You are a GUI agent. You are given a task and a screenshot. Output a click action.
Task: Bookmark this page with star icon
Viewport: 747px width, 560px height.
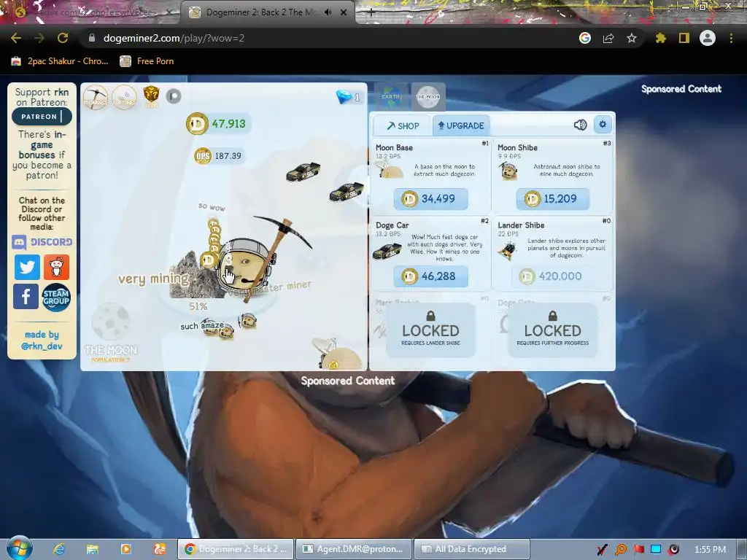point(631,38)
